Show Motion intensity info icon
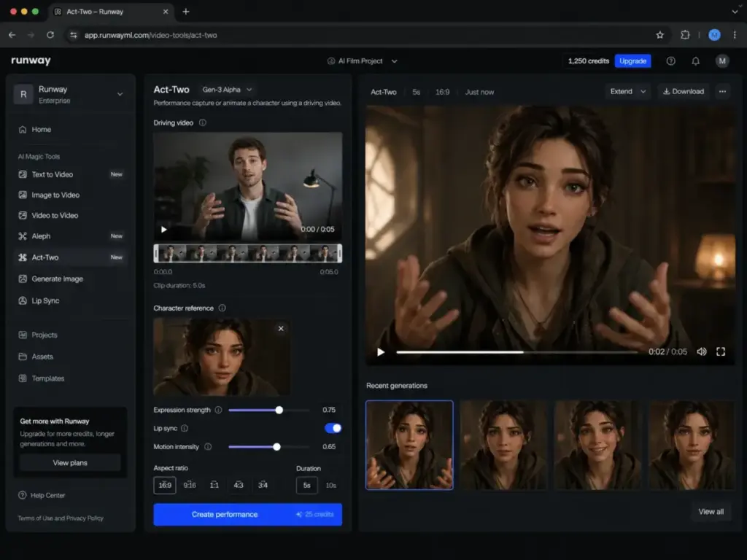 pos(208,447)
